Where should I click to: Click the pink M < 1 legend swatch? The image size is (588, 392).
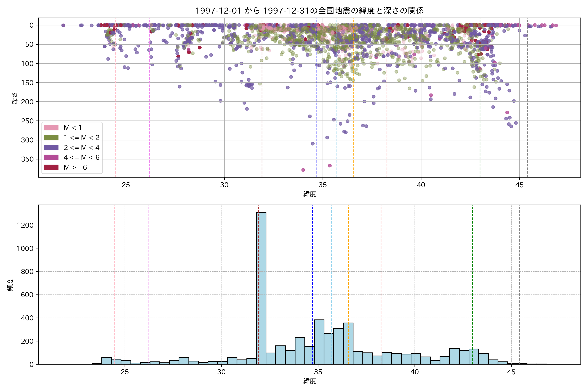(51, 128)
